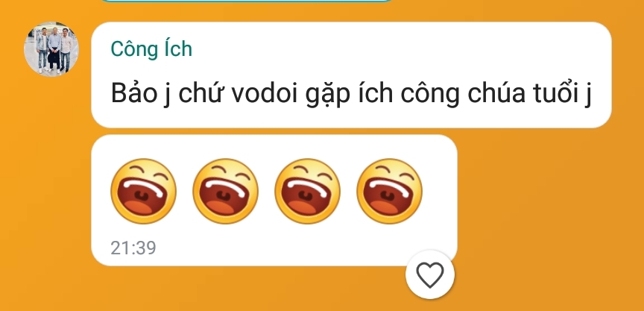Click the middle person in avatar photo

pos(54,50)
